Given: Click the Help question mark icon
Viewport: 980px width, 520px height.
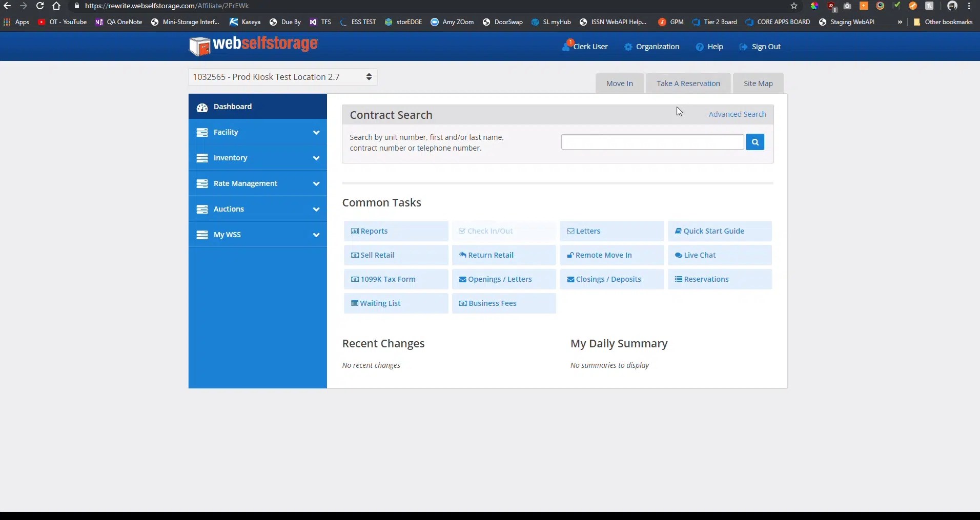Looking at the screenshot, I should pyautogui.click(x=700, y=47).
